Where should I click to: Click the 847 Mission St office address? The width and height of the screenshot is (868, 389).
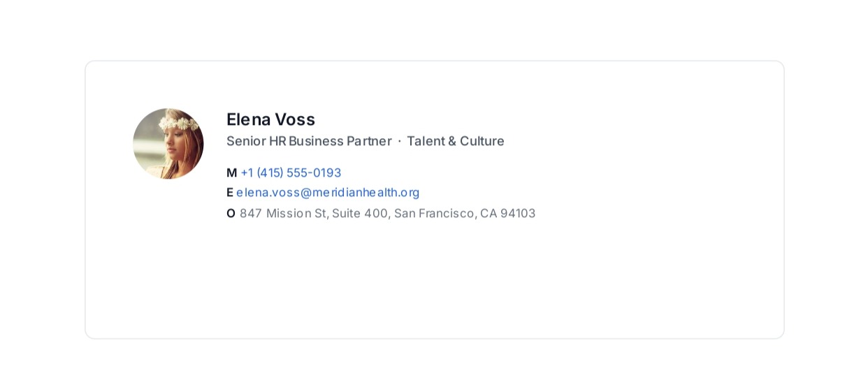click(388, 213)
